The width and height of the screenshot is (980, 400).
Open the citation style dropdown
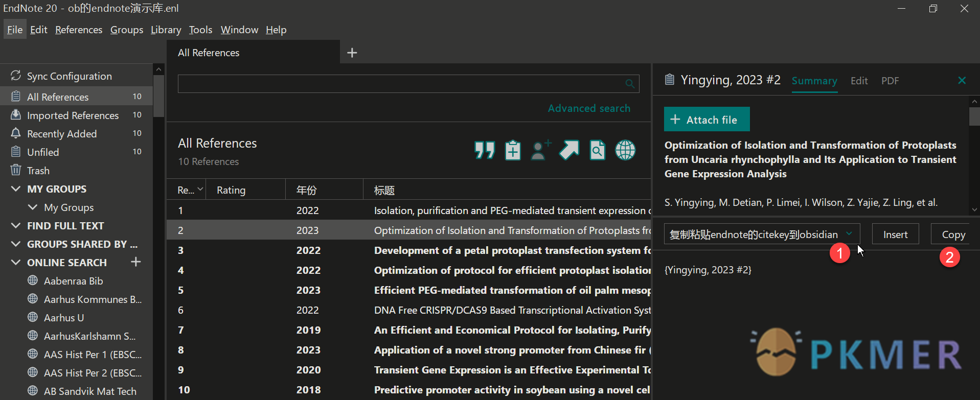(x=849, y=234)
